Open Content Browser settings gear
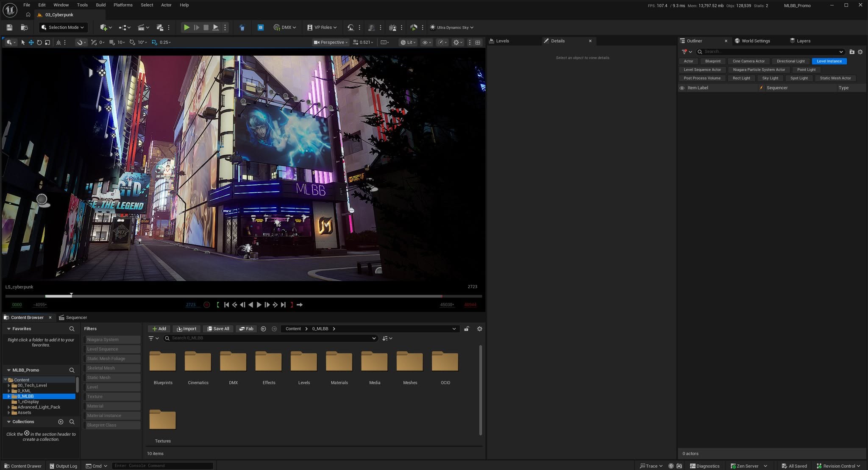The height and width of the screenshot is (470, 868). (x=479, y=329)
